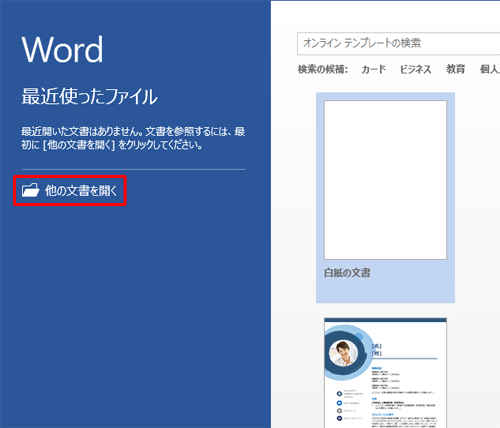Open the resume template with photo
500x428 pixels.
(385, 373)
